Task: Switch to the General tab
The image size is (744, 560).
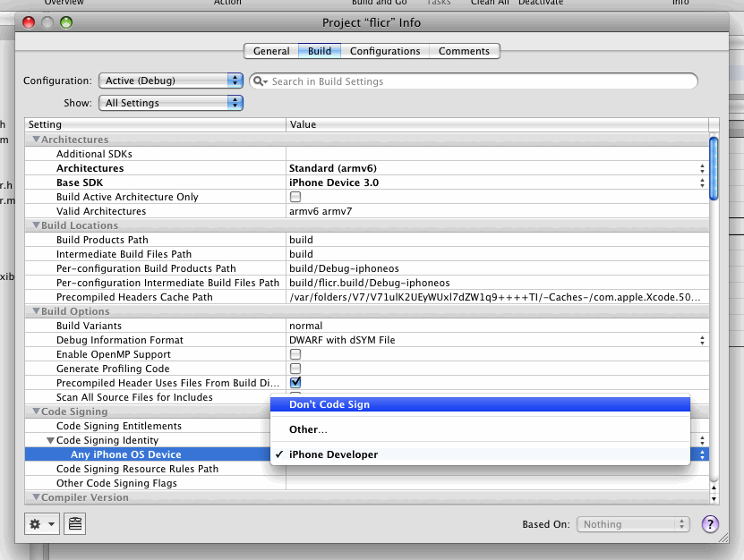Action: 271,51
